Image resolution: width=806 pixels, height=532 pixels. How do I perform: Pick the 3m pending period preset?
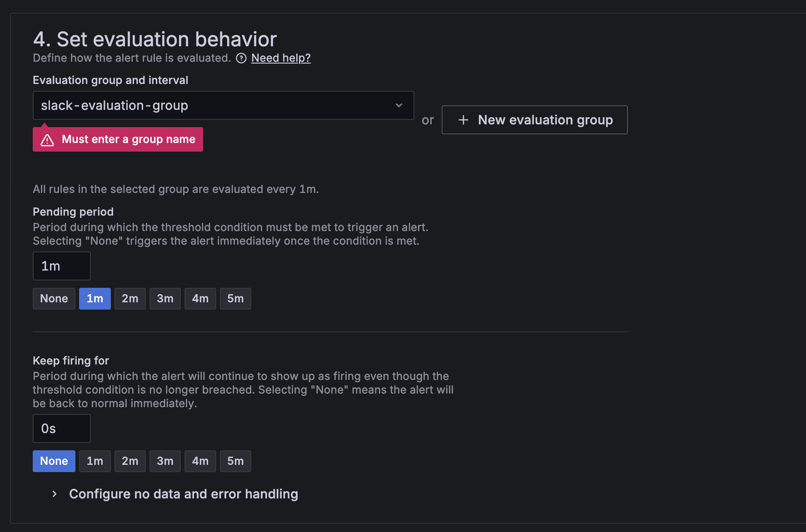(x=165, y=299)
